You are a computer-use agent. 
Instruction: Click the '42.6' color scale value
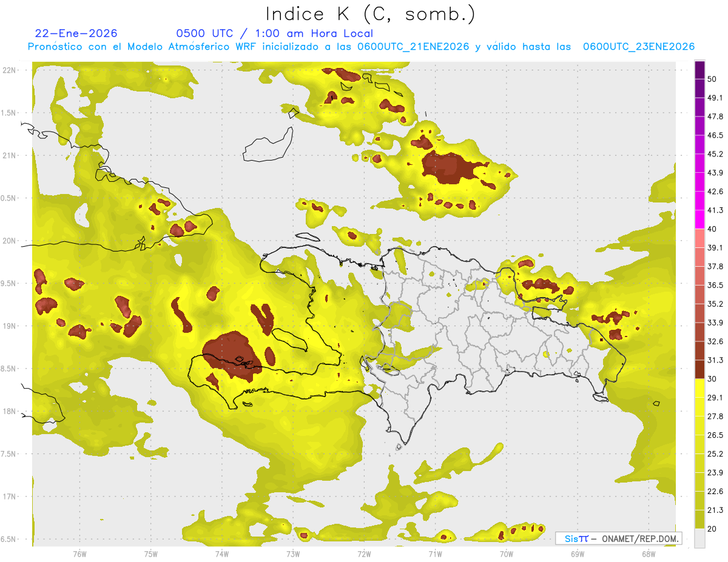[x=715, y=192]
